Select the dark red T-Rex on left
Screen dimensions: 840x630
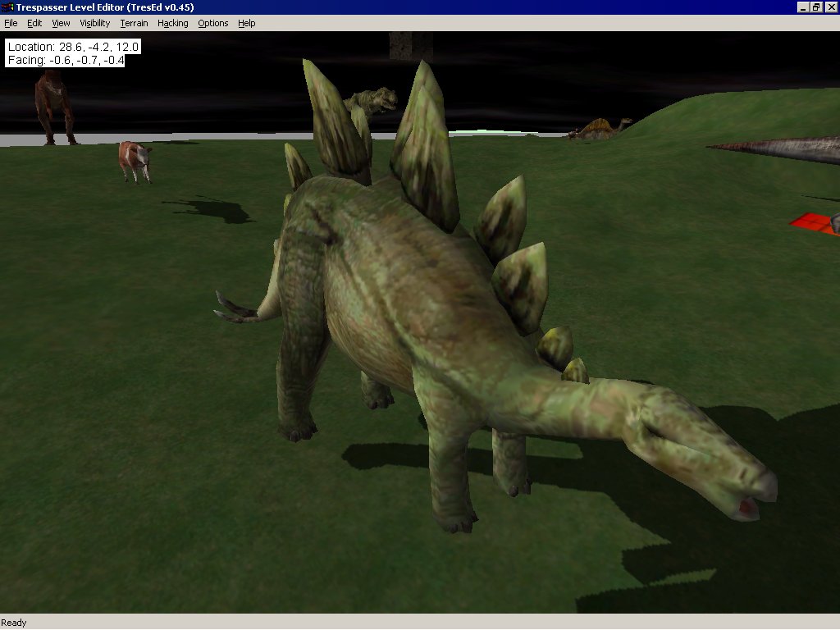tap(53, 107)
